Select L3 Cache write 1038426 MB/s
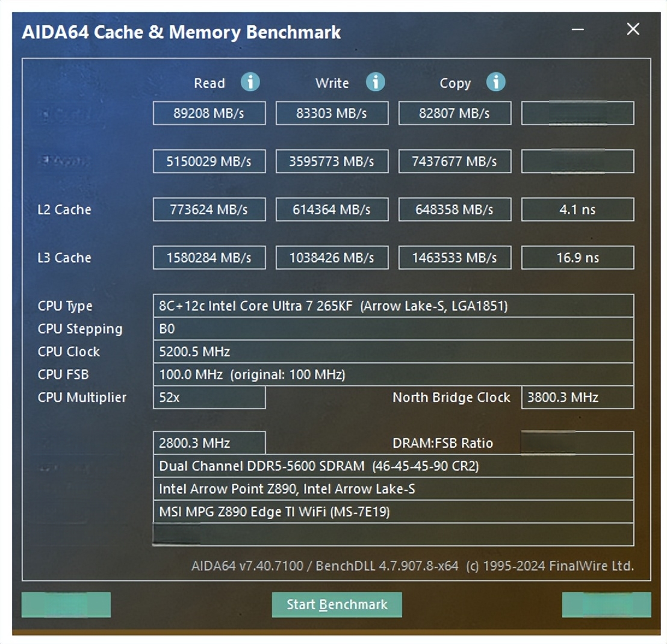The height and width of the screenshot is (644, 667). click(x=332, y=258)
